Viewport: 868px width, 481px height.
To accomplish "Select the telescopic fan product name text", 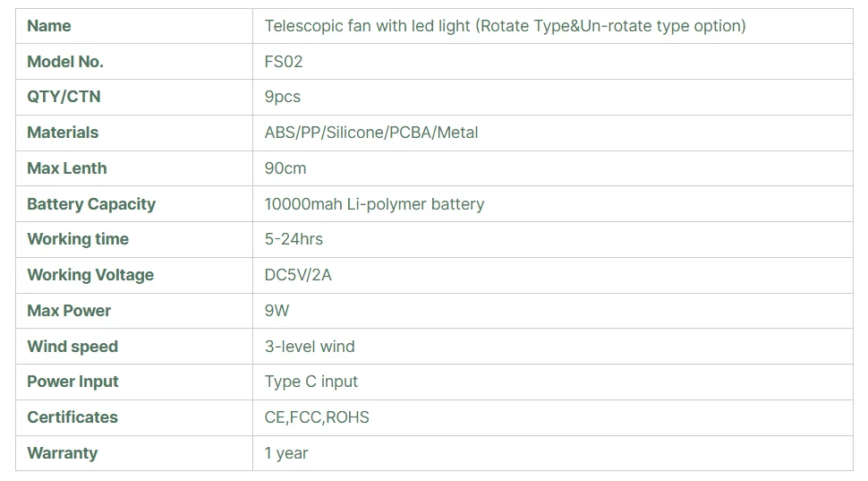I will pyautogui.click(x=505, y=26).
